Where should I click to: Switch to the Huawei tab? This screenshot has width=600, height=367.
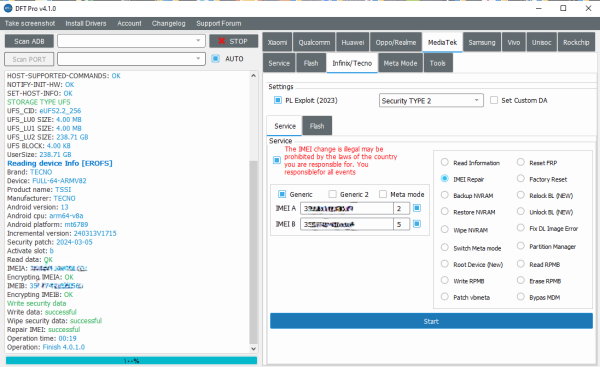point(353,42)
